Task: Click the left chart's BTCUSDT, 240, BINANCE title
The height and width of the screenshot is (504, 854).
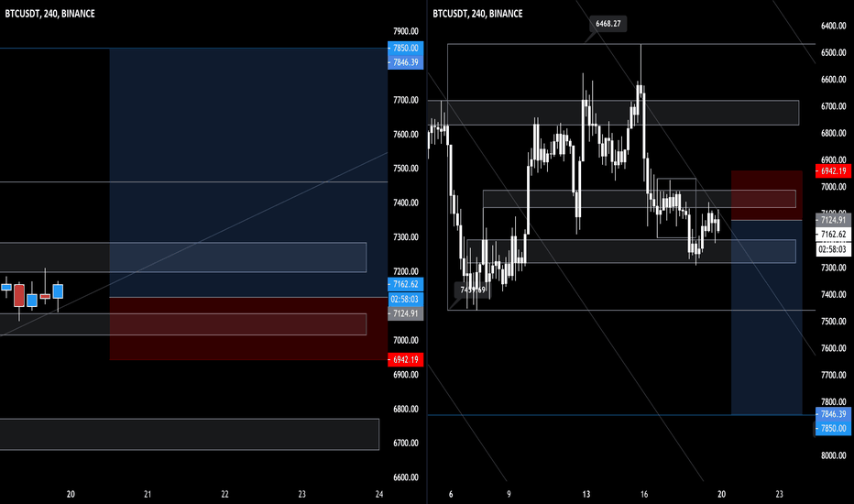Action: (x=49, y=14)
